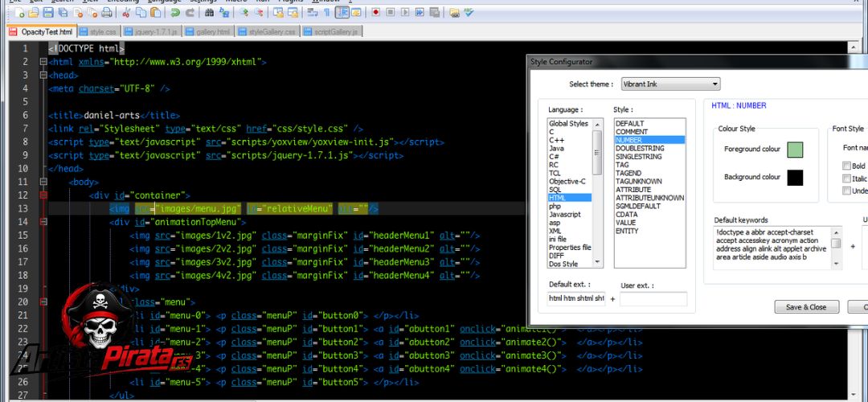The width and height of the screenshot is (868, 402).
Task: Click the Save & Close button
Action: coord(806,307)
